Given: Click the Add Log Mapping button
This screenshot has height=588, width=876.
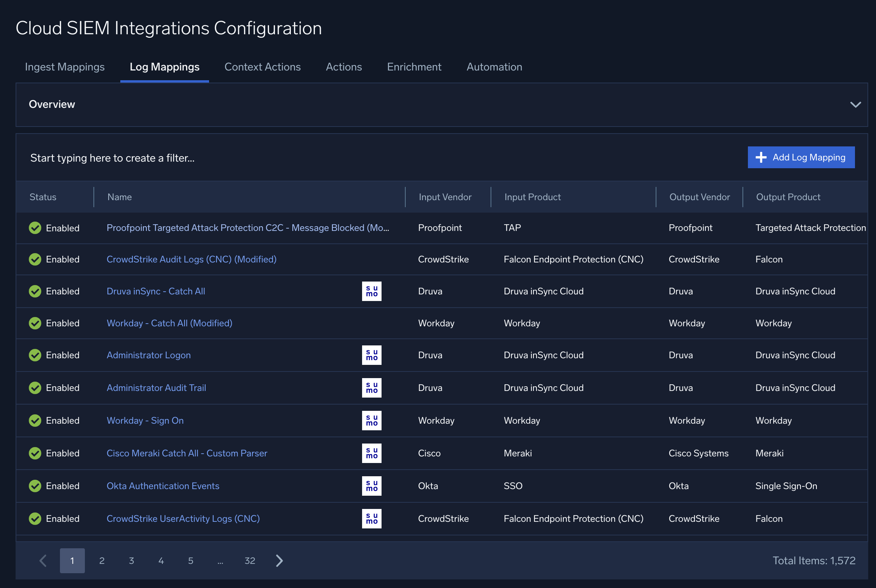Looking at the screenshot, I should [x=801, y=157].
